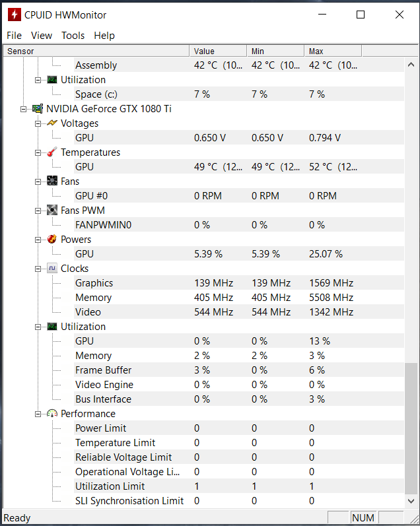Click the Powers flame icon
Screen dimensions: 420x526
pyautogui.click(x=52, y=240)
